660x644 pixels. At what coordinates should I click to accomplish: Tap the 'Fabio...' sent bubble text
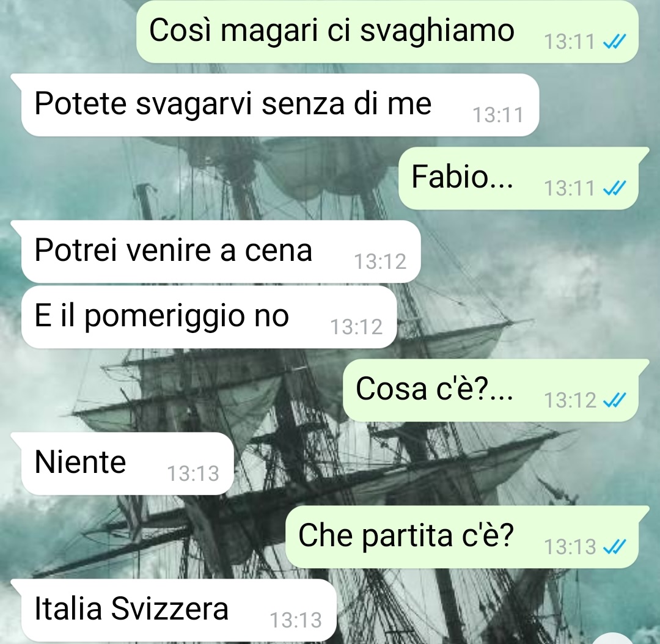click(462, 177)
